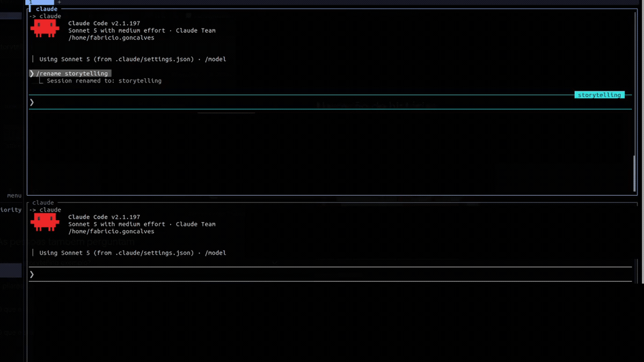Open a new tab with the plus button
This screenshot has height=362, width=644.
pos(59,2)
